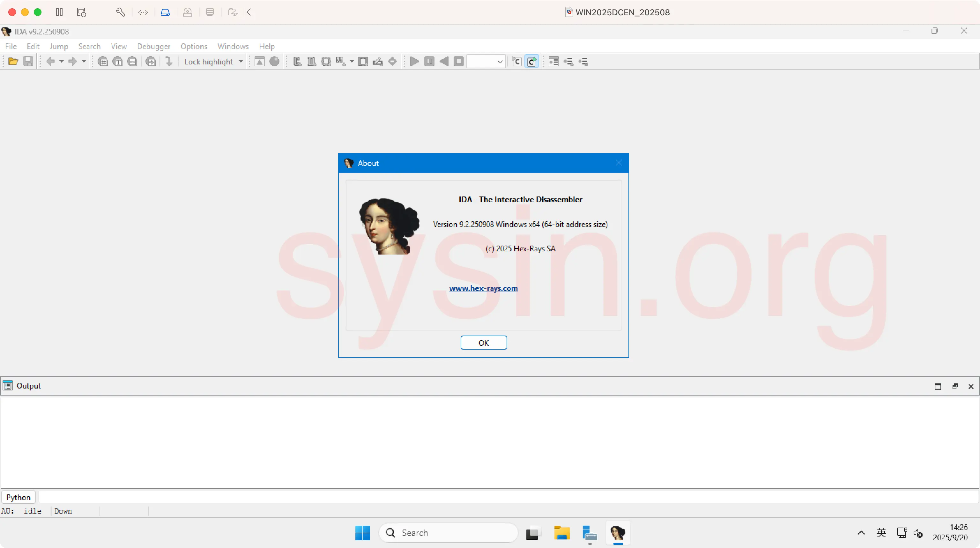The width and height of the screenshot is (980, 548).
Task: Click the save database floppy icon
Action: click(28, 62)
